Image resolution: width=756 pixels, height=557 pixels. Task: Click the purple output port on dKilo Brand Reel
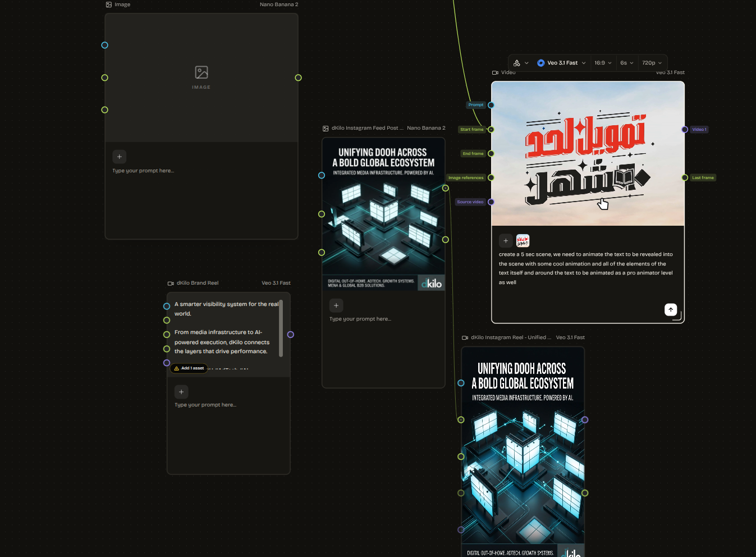(291, 335)
